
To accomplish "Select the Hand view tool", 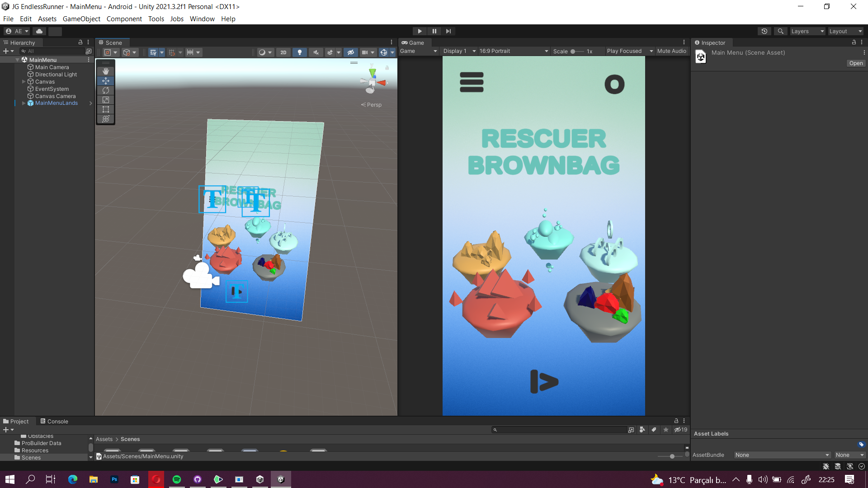I will coord(106,71).
